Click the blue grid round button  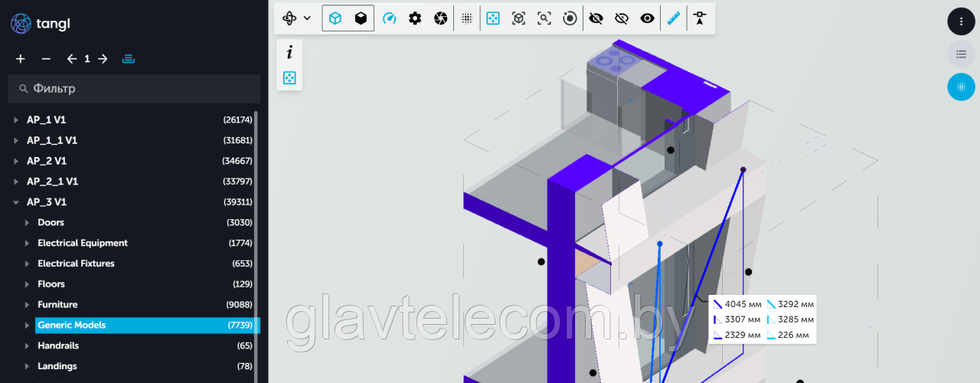pyautogui.click(x=962, y=87)
